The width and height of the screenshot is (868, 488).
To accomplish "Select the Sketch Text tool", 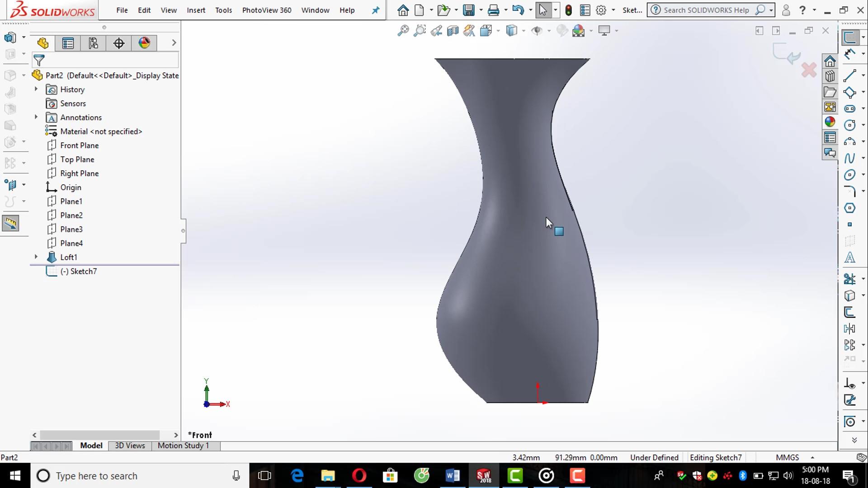I will (850, 258).
